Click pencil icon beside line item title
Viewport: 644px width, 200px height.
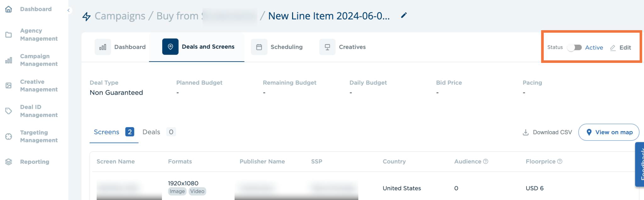pyautogui.click(x=404, y=15)
